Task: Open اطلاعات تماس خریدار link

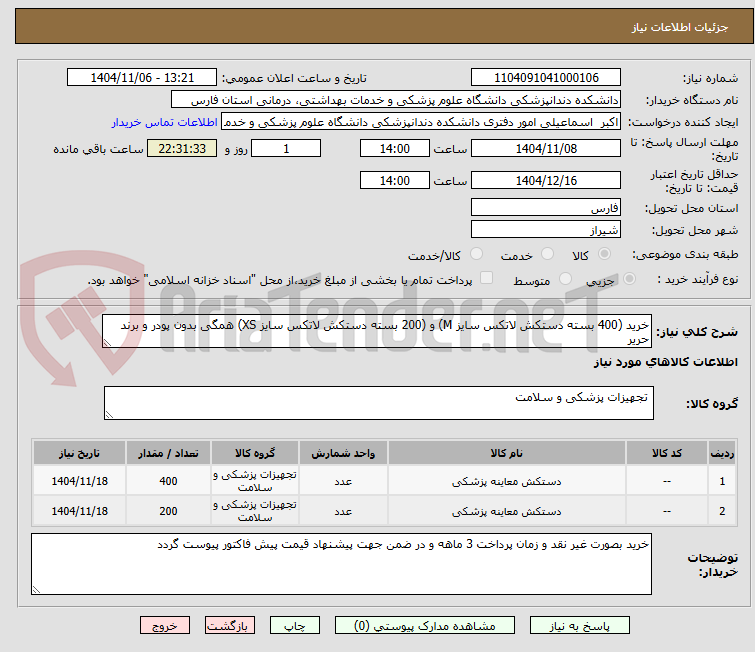Action: coord(165,122)
